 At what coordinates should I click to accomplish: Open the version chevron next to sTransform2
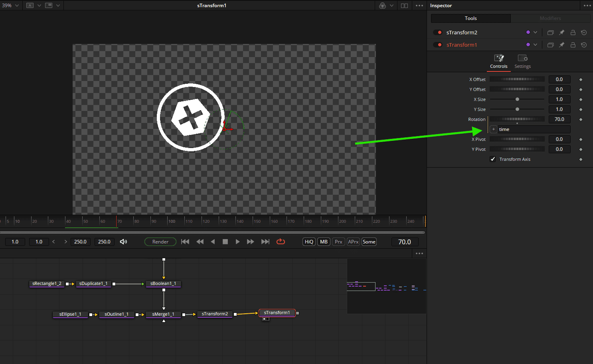tap(536, 32)
